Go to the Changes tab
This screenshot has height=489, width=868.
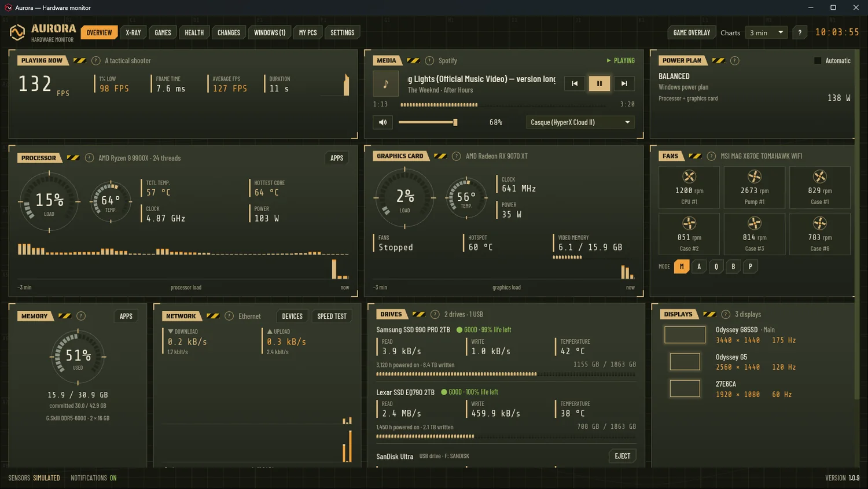(229, 33)
